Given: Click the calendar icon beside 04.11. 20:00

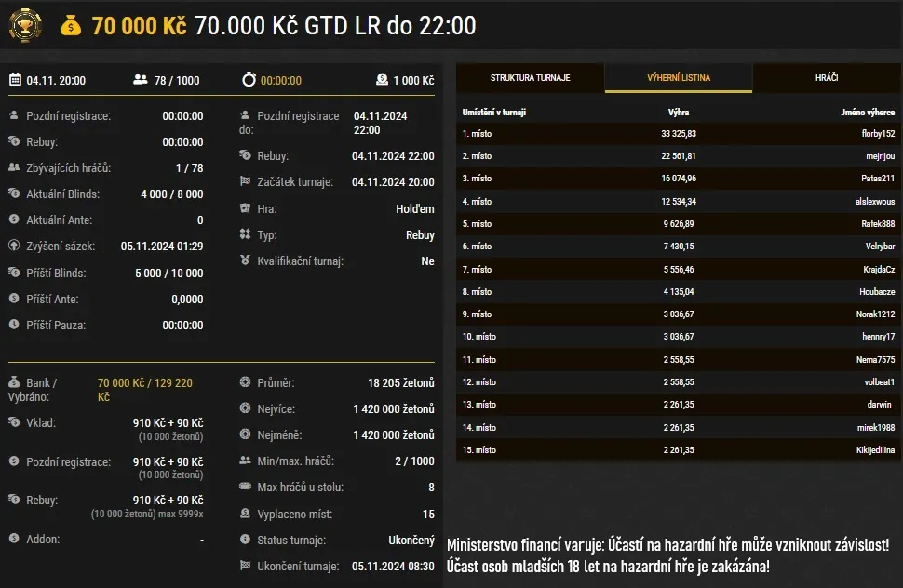Looking at the screenshot, I should [15, 80].
